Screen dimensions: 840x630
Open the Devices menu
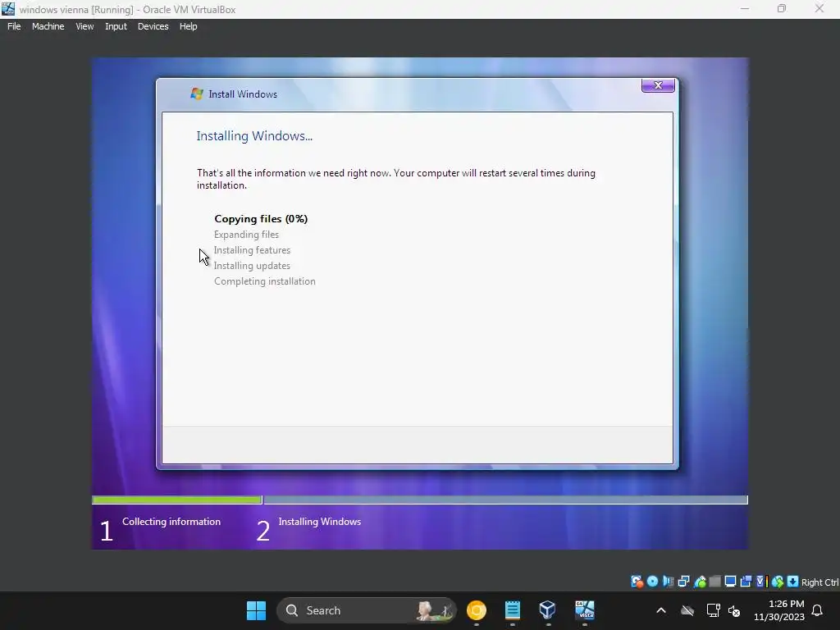(x=153, y=26)
